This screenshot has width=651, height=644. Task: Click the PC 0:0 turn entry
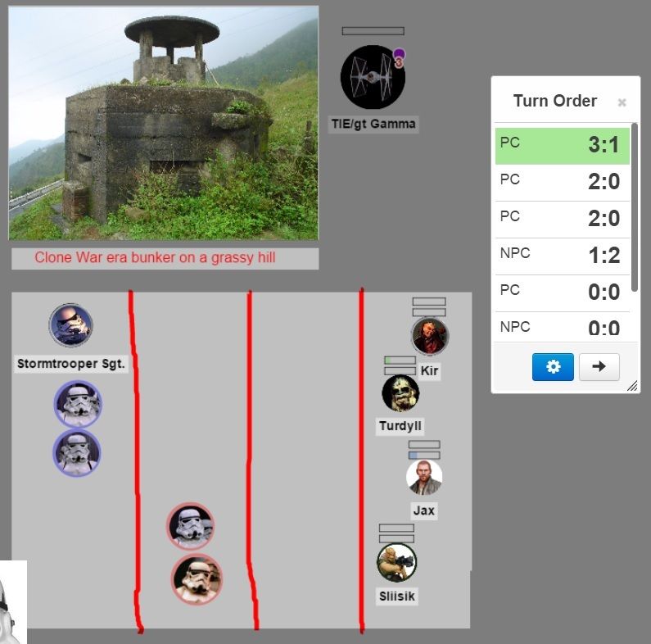tap(562, 293)
